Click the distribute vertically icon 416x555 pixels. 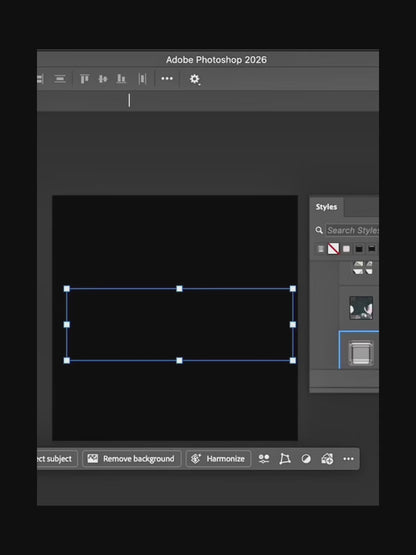[x=60, y=79]
